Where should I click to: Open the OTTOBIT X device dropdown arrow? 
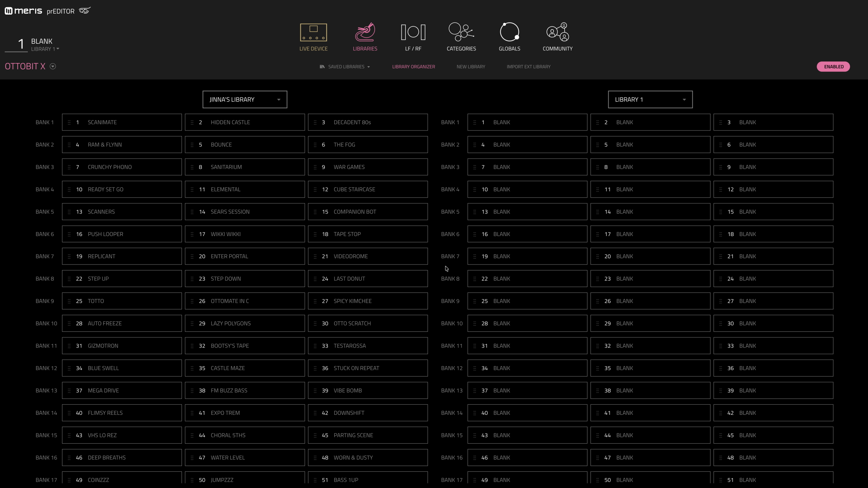tap(53, 66)
